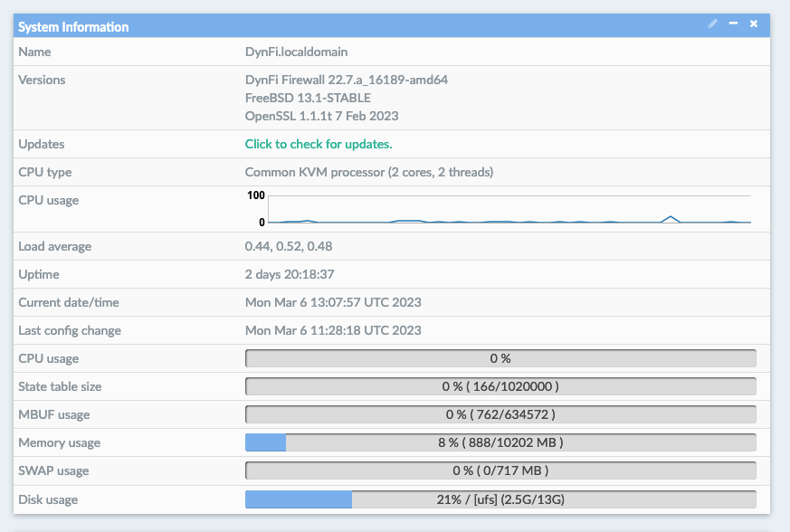Click the 0 % CPU usage progress bar

tap(500, 359)
